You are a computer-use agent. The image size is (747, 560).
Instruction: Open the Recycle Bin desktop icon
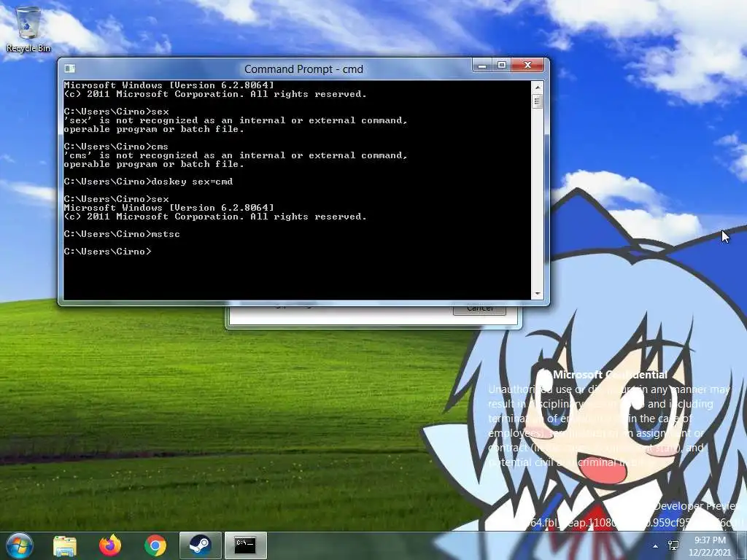[x=28, y=29]
